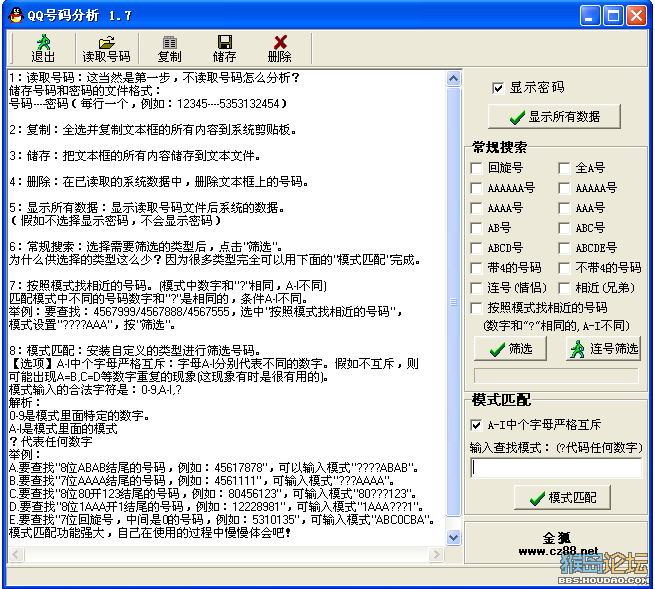Click the 复制 copy toolbar icon
Screen dimensions: 655x589
[169, 48]
